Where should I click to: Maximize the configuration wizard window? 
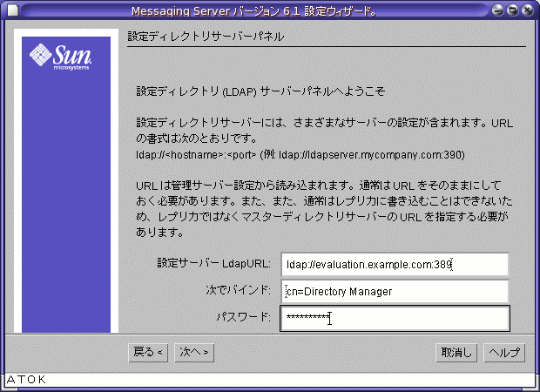(x=512, y=10)
